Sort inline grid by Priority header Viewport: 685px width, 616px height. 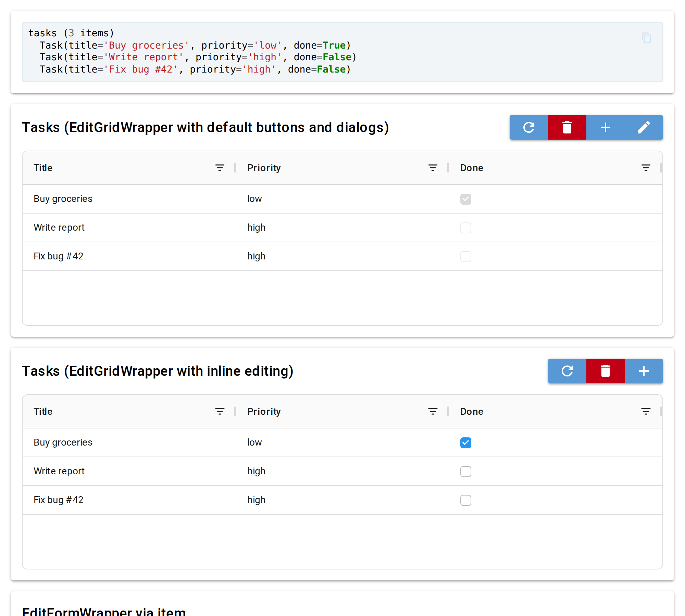pyautogui.click(x=264, y=411)
